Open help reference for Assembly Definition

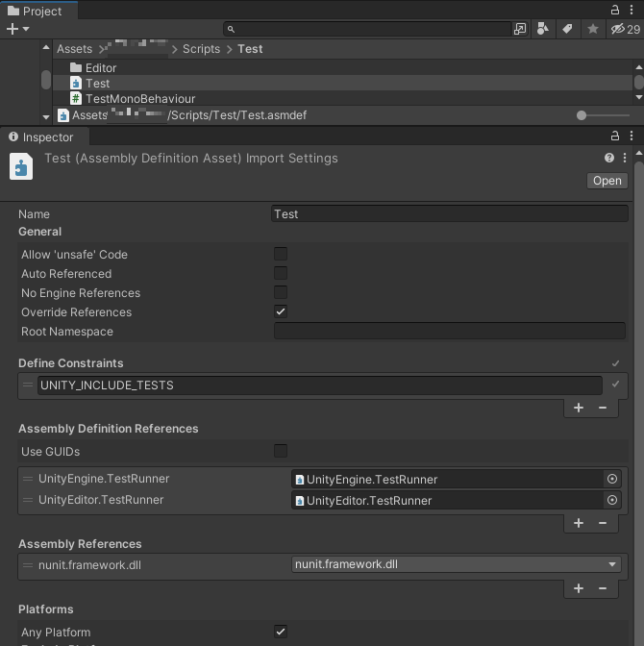(609, 158)
